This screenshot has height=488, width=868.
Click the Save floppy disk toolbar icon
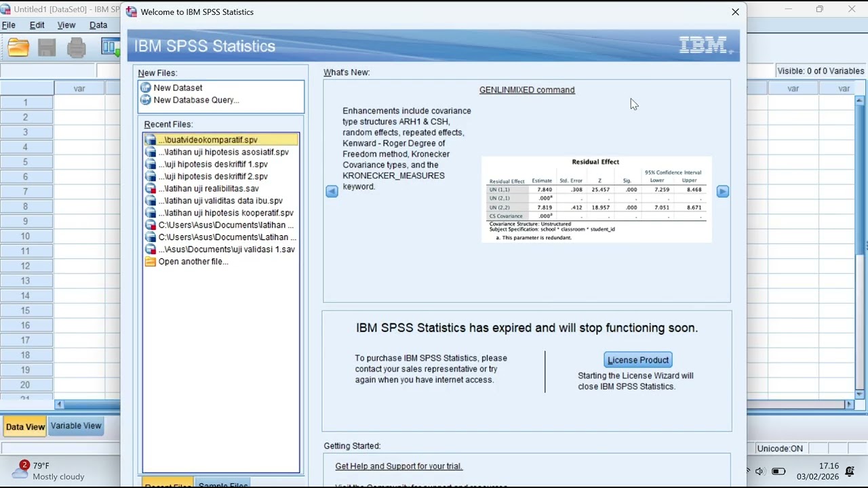click(x=47, y=47)
